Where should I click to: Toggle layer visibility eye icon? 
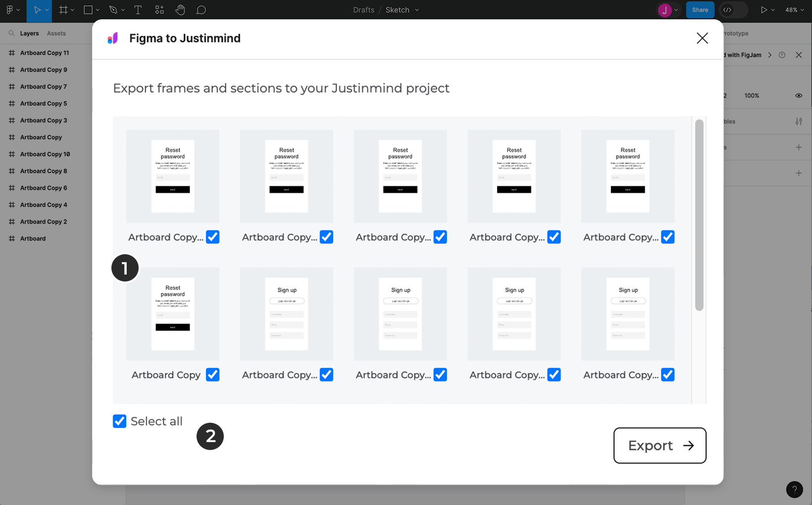click(x=799, y=96)
